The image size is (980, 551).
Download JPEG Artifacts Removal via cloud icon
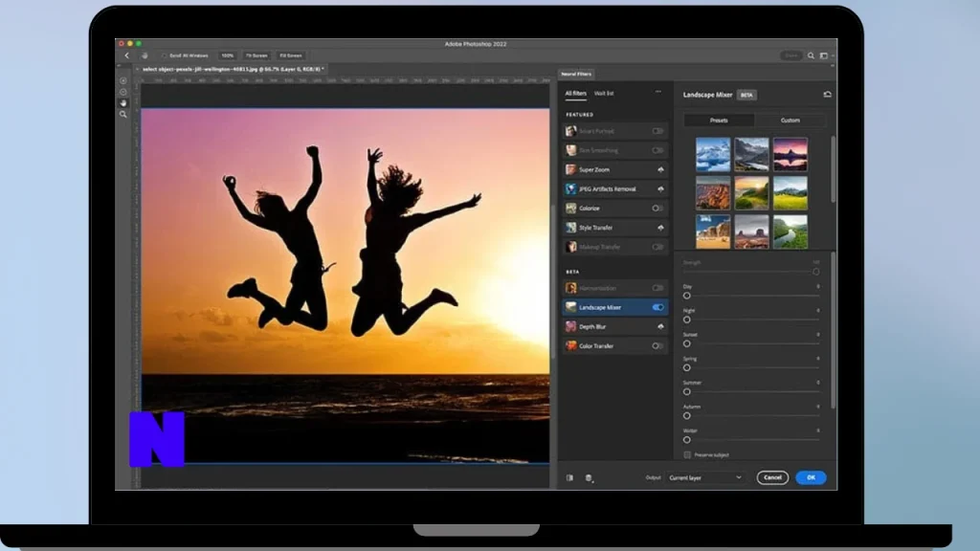coord(660,189)
